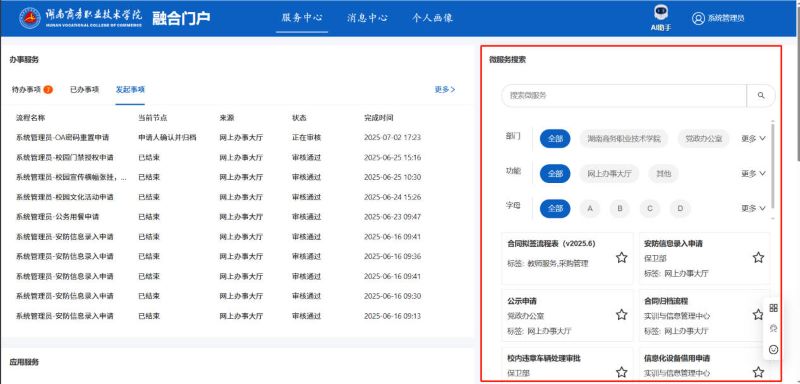Star the 合同归档流程 service

pyautogui.click(x=758, y=315)
